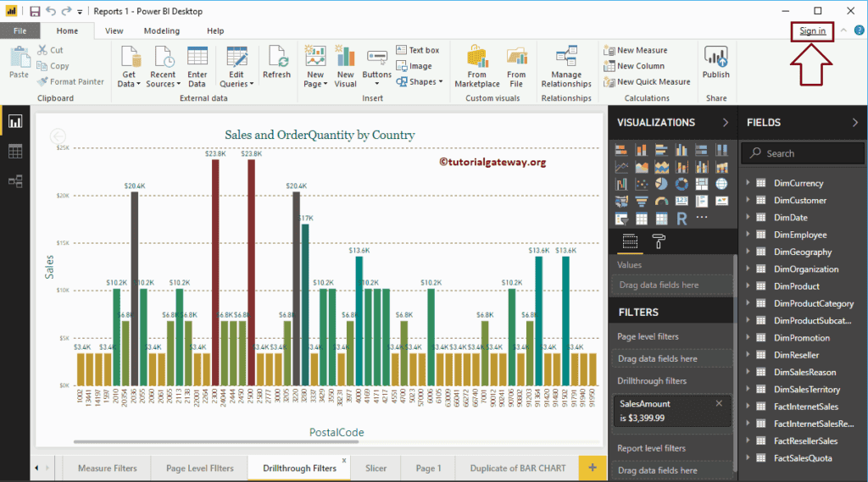Switch to Report view in left sidebar
The height and width of the screenshot is (482, 868).
point(15,122)
